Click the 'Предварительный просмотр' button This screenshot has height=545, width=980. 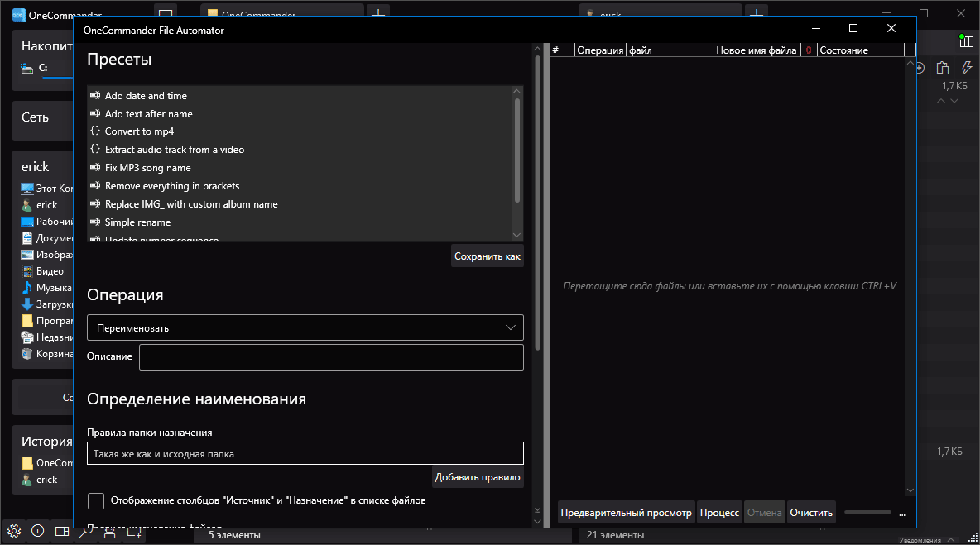627,513
